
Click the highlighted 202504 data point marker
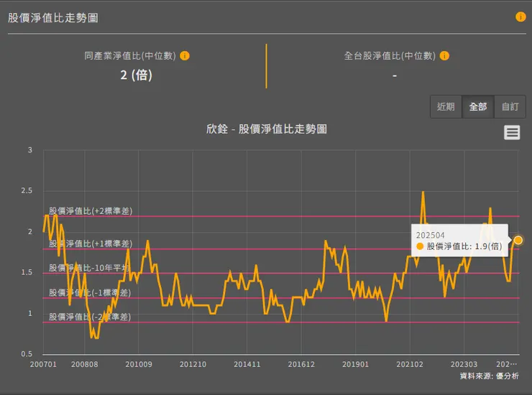[518, 240]
